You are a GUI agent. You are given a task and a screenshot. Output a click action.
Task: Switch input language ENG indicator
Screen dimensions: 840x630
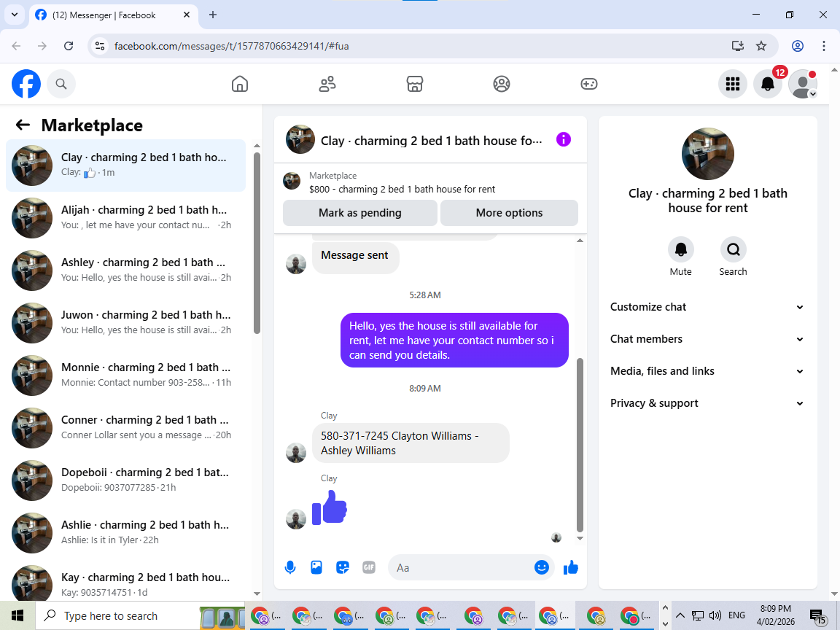[736, 615]
